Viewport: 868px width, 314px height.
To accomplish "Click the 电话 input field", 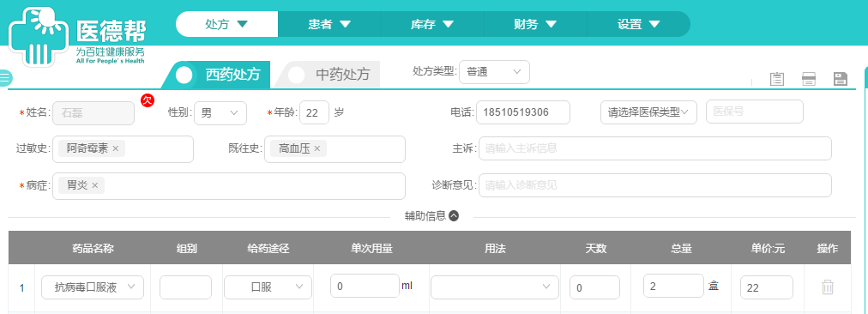I will click(523, 112).
